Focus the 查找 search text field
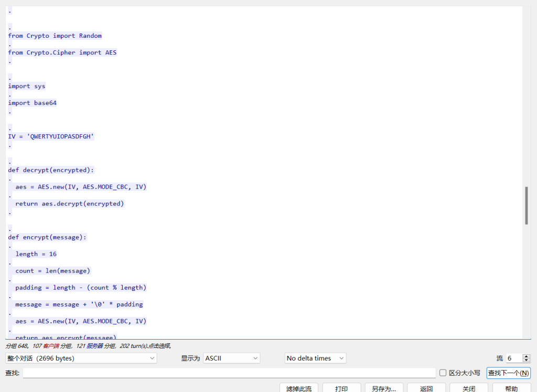Image resolution: width=537 pixels, height=392 pixels. coord(229,373)
